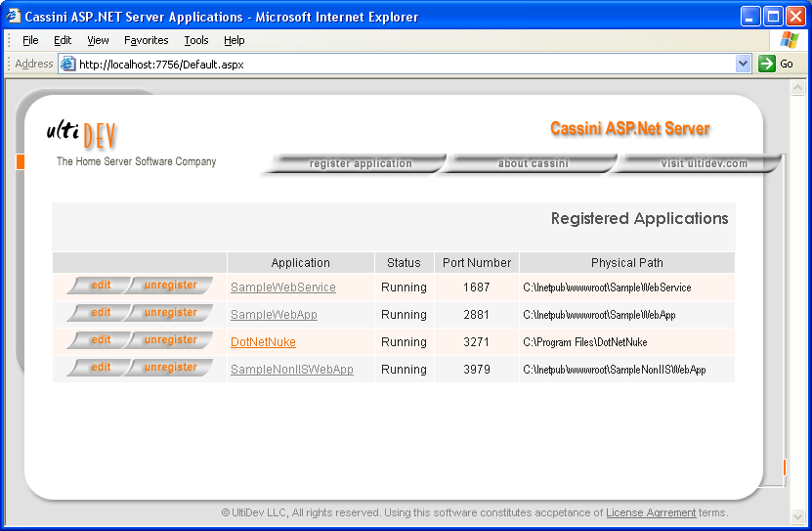
Task: Open the SampleNonIISWebApp link
Action: [x=292, y=370]
